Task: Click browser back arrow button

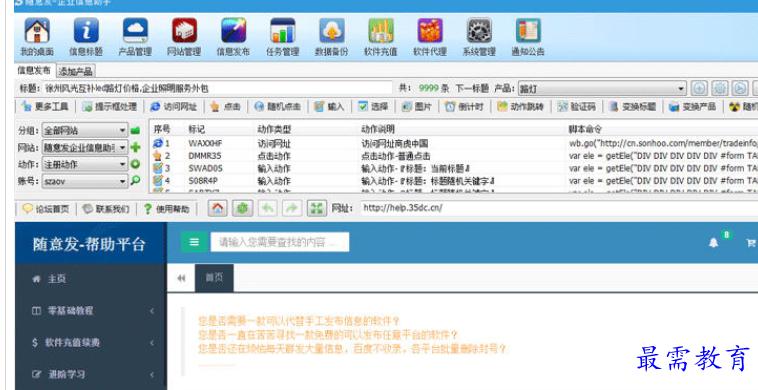Action: point(268,208)
